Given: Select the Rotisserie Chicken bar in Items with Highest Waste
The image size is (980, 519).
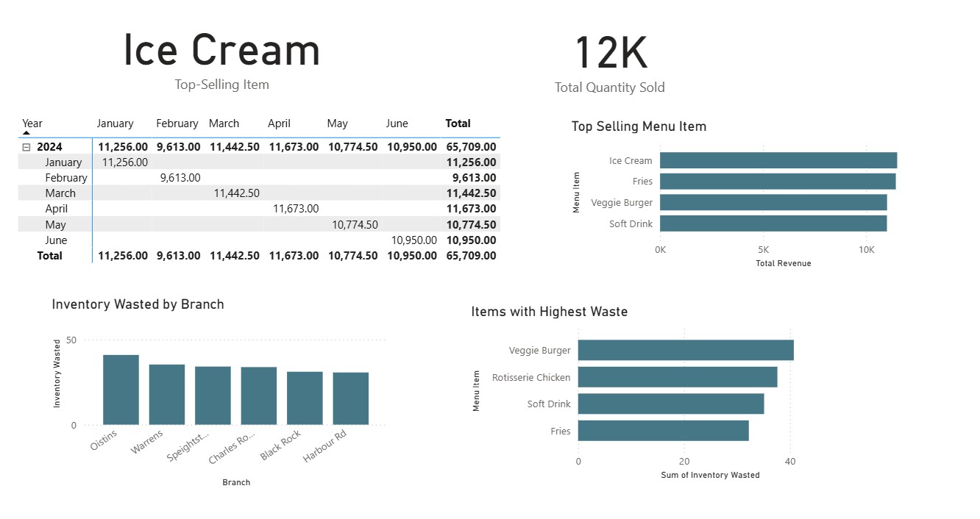Looking at the screenshot, I should point(677,377).
